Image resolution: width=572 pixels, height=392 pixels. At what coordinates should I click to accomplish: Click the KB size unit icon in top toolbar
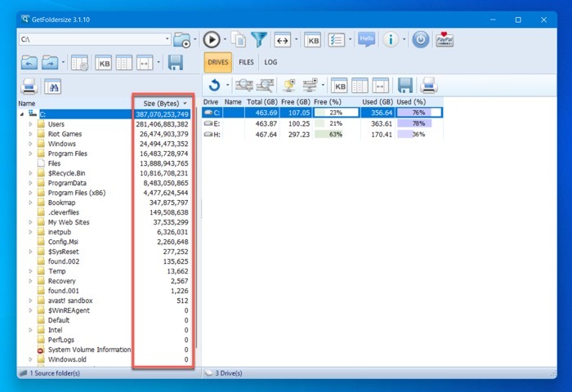(313, 40)
